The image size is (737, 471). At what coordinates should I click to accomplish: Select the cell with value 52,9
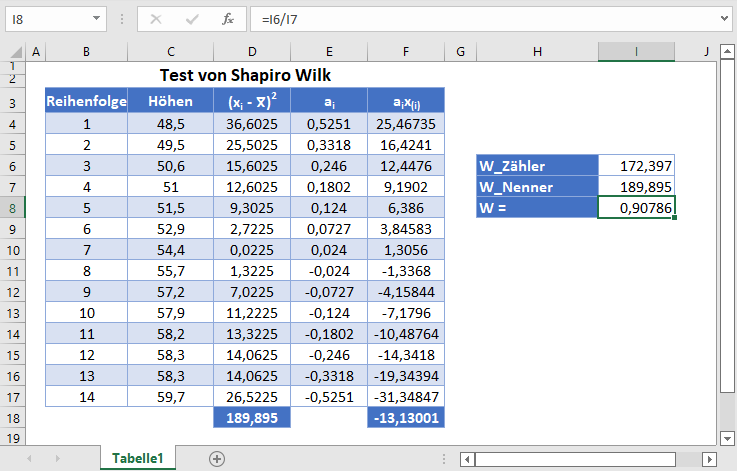click(x=171, y=229)
